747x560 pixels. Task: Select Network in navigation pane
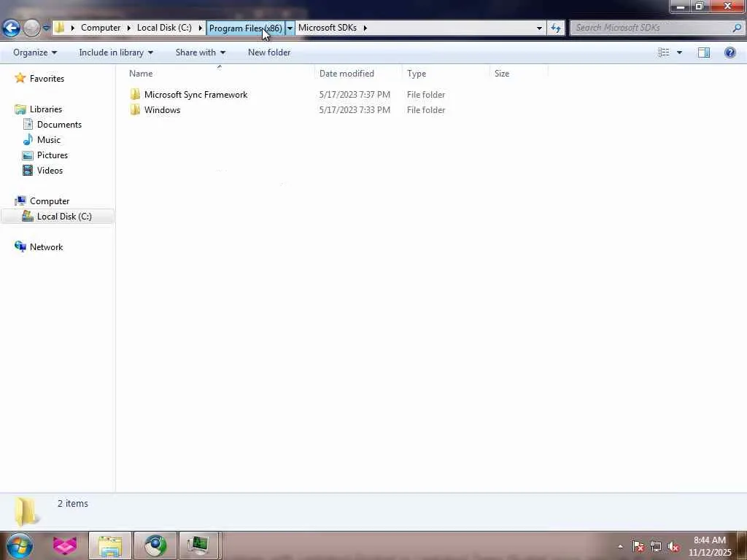(x=46, y=246)
